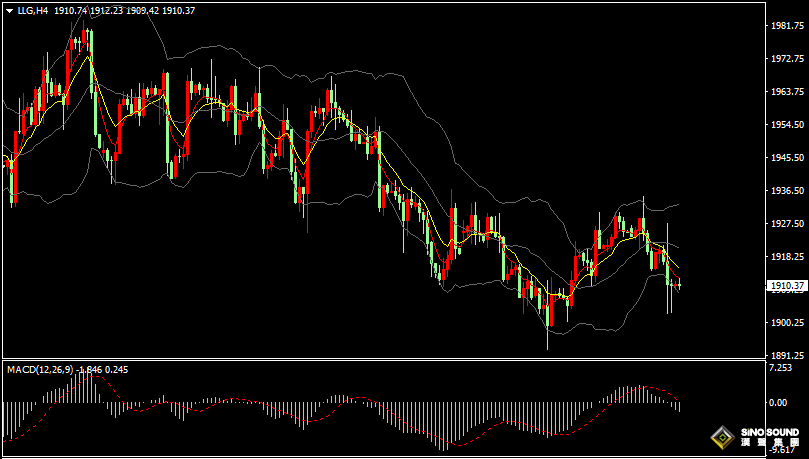Viewport: 809px width, 459px height.
Task: Click the 1954.50 price axis label
Action: pos(787,125)
